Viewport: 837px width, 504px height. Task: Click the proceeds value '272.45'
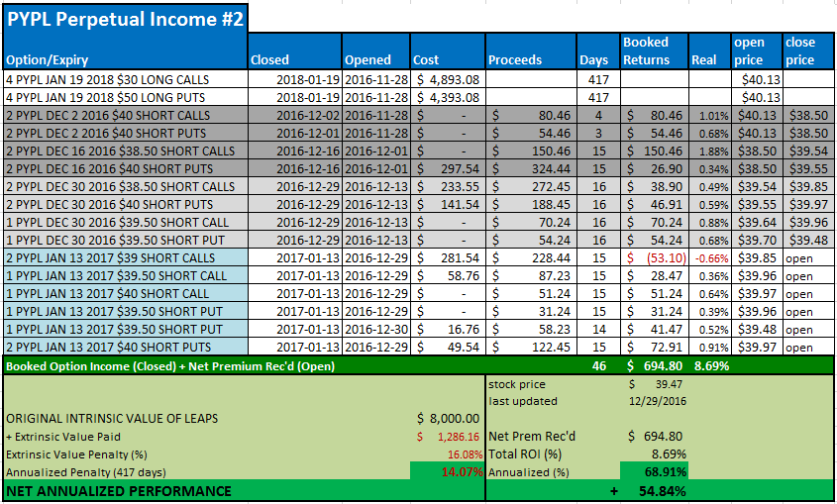click(551, 187)
